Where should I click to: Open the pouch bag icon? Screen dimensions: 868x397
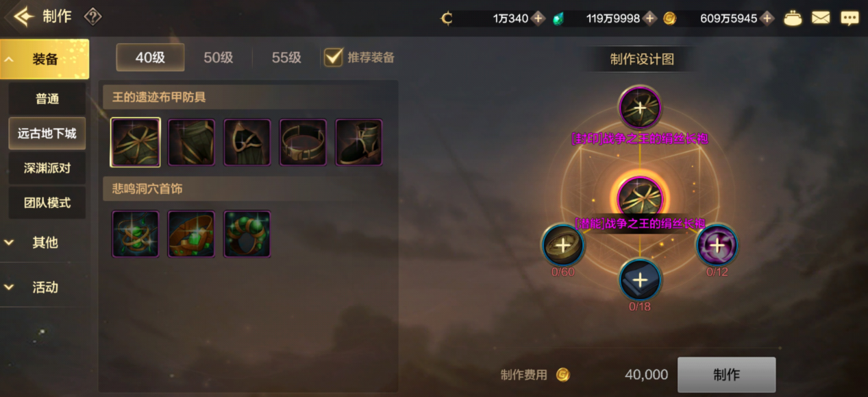(793, 18)
